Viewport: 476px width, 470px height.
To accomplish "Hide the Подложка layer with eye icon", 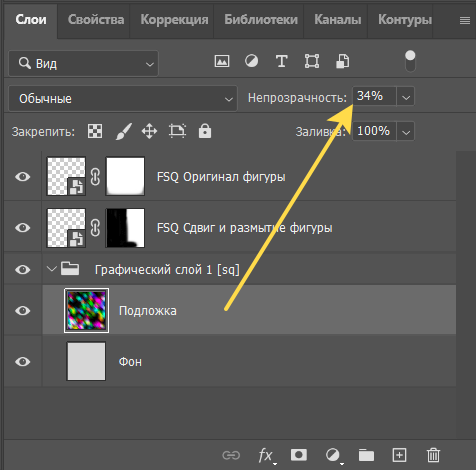I will [23, 311].
